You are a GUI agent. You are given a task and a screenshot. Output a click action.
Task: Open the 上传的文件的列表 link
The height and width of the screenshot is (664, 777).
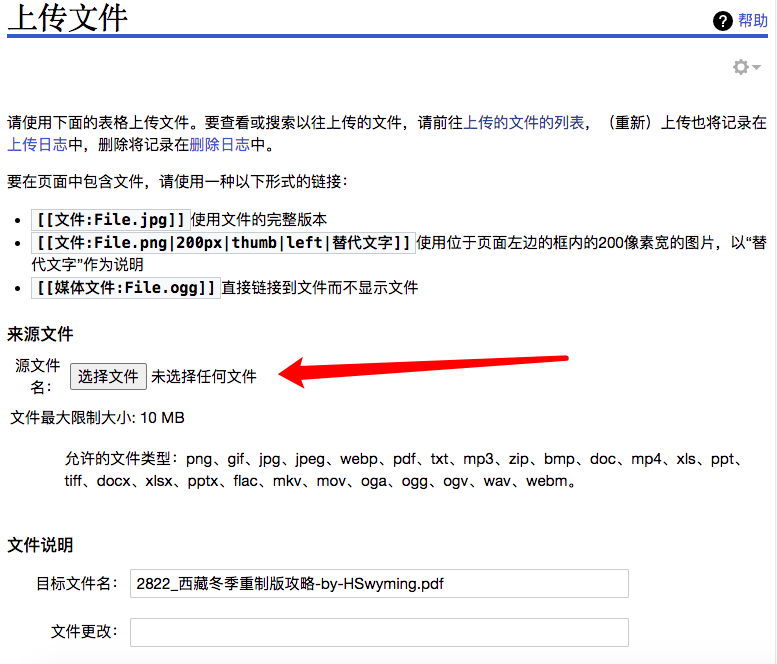click(x=523, y=122)
